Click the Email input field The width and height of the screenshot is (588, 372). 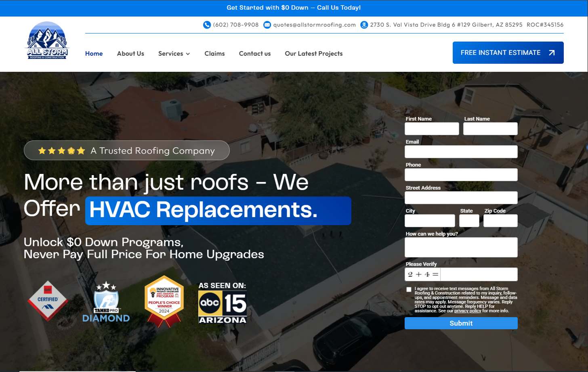point(461,152)
